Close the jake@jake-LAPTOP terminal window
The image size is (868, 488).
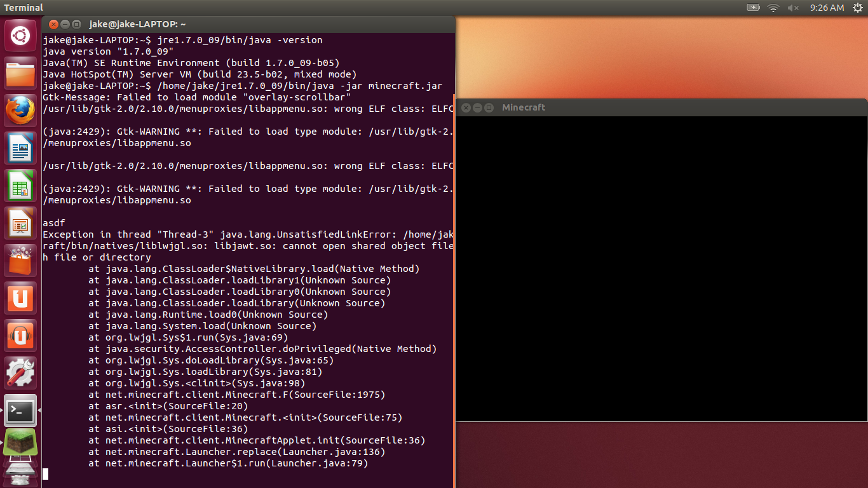[x=54, y=24]
